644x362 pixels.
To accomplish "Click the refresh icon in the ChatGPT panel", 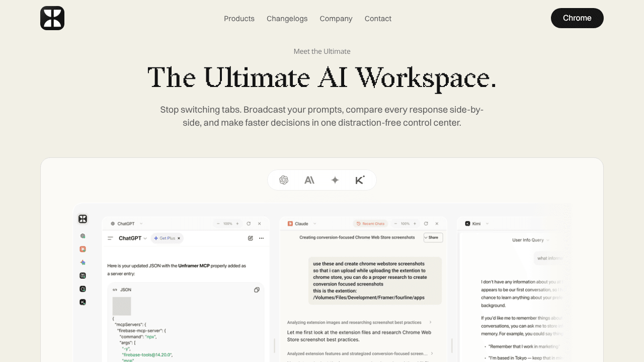I will [249, 224].
